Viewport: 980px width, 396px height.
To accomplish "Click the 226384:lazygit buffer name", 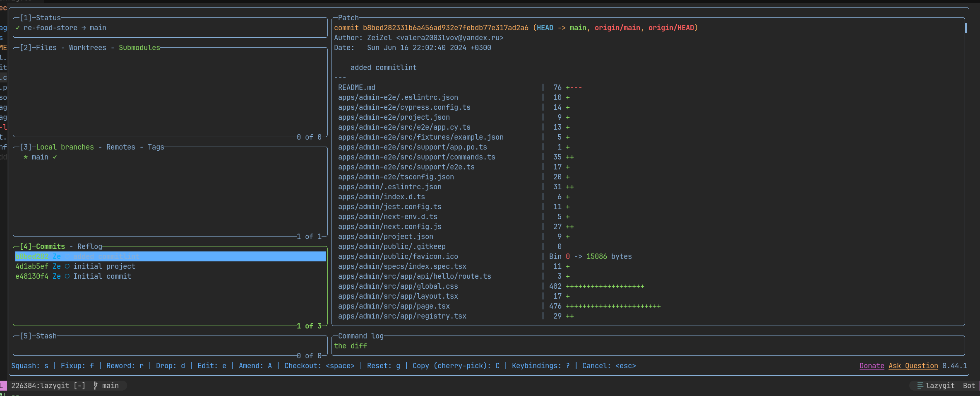I will (40, 386).
